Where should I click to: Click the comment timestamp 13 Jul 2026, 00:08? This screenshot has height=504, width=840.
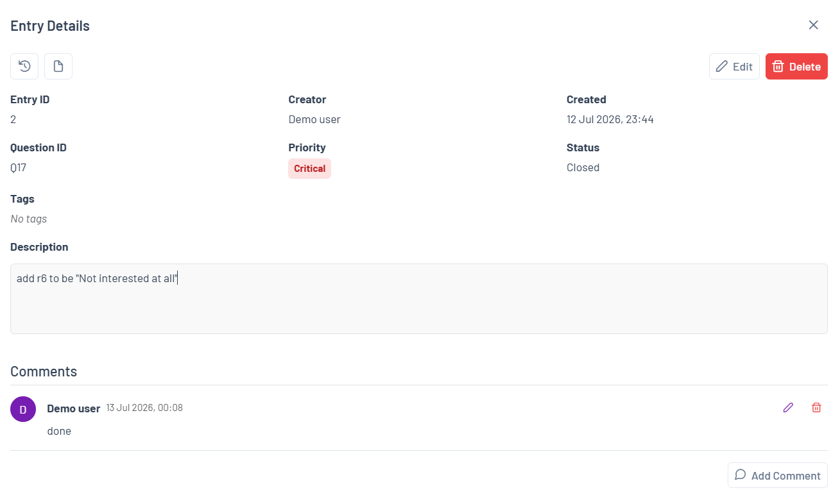coord(144,408)
